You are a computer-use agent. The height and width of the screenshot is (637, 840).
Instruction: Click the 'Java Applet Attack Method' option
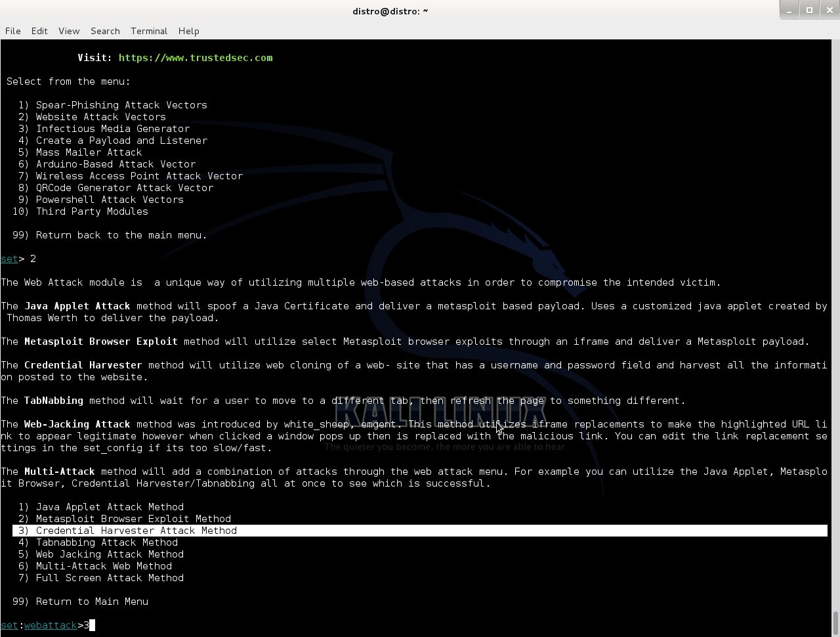[x=101, y=507]
